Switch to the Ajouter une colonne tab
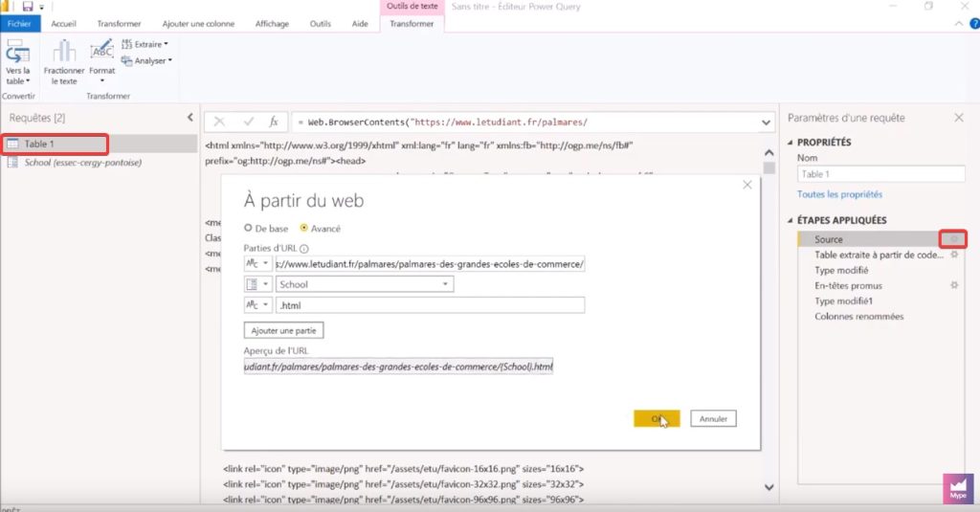 click(x=198, y=24)
